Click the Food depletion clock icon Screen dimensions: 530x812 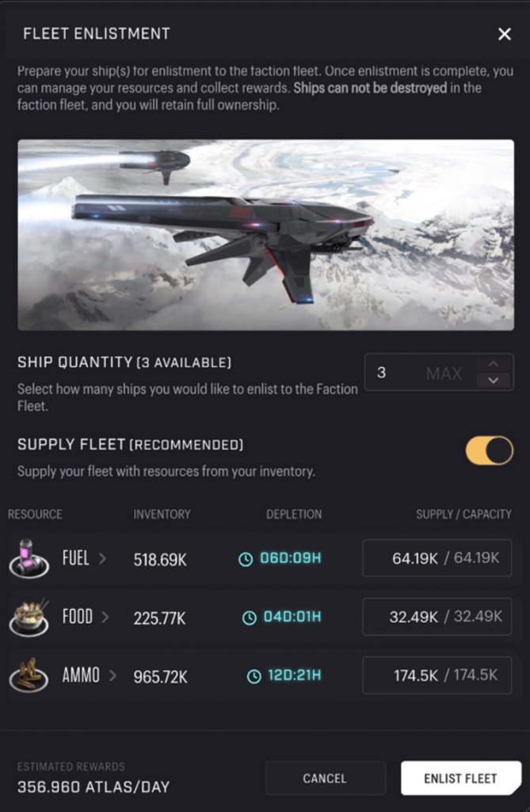pos(250,617)
